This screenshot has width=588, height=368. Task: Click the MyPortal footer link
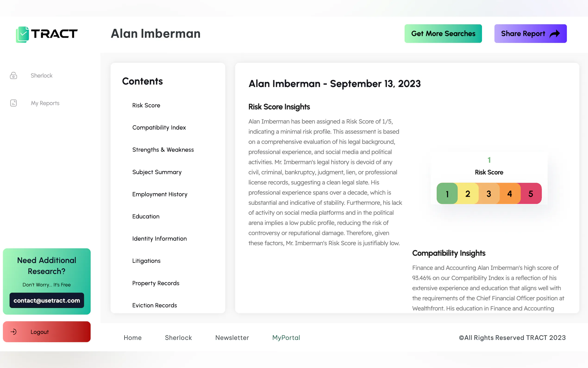click(x=286, y=338)
